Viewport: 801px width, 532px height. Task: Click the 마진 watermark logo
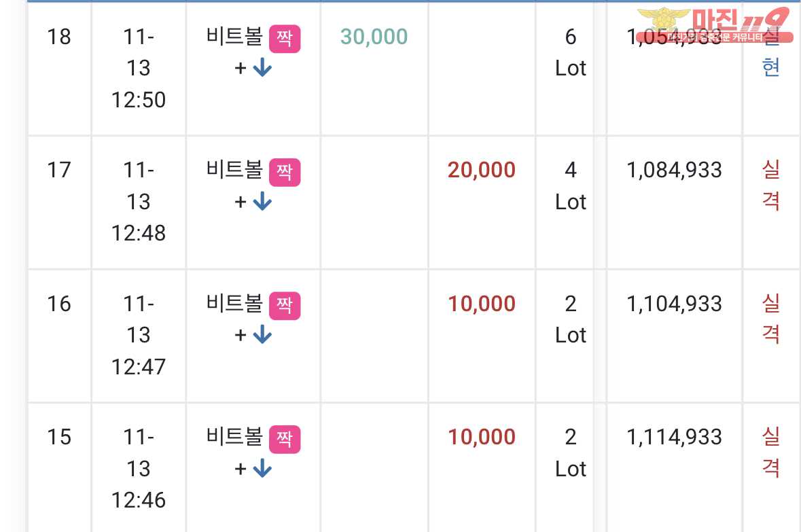[x=715, y=24]
